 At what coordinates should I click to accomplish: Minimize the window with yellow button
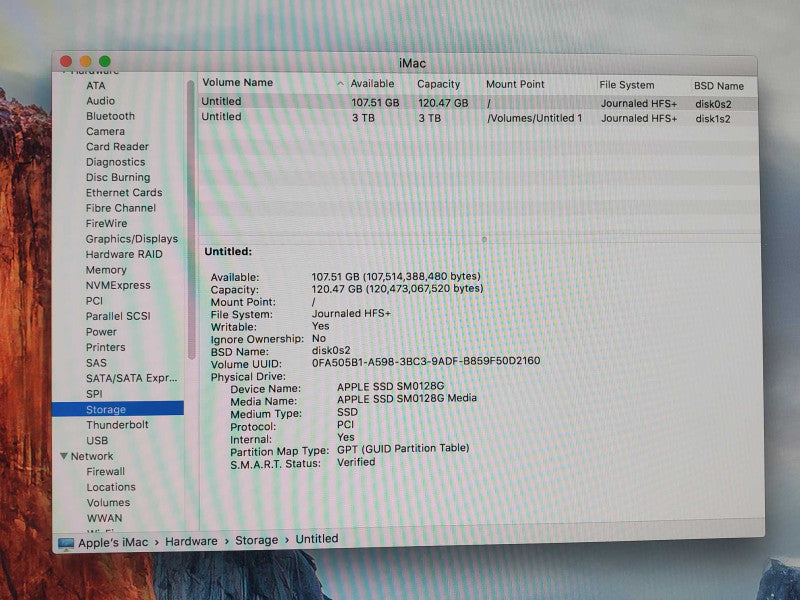[x=85, y=62]
